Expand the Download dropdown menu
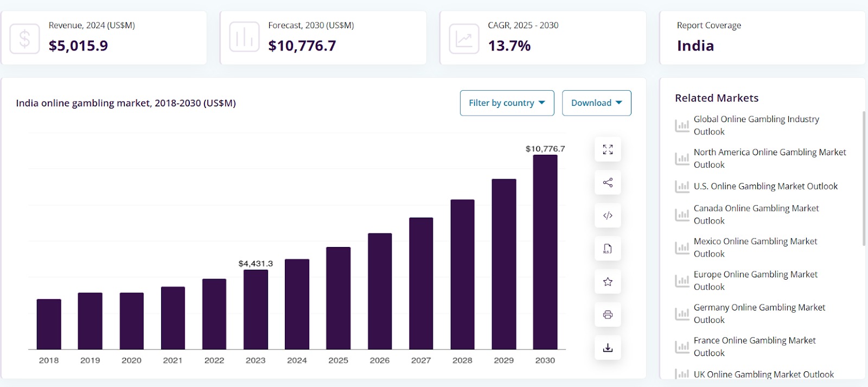Image resolution: width=868 pixels, height=387 pixels. click(597, 103)
